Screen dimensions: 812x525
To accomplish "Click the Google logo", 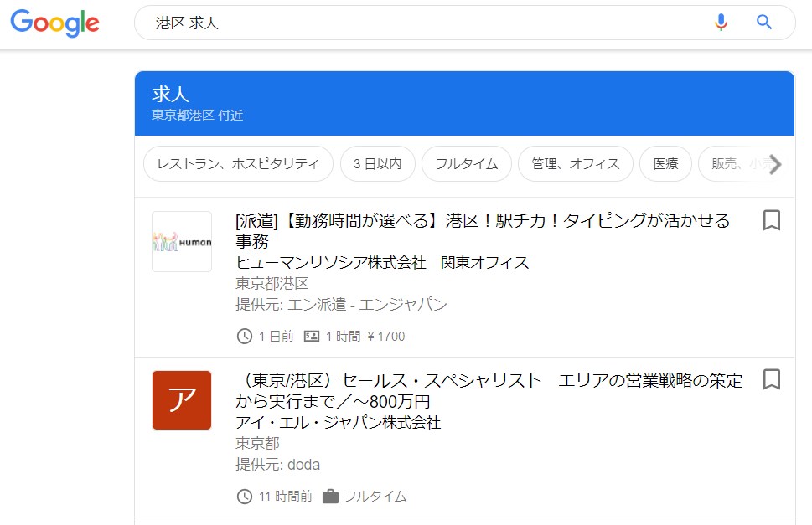I will pyautogui.click(x=55, y=23).
